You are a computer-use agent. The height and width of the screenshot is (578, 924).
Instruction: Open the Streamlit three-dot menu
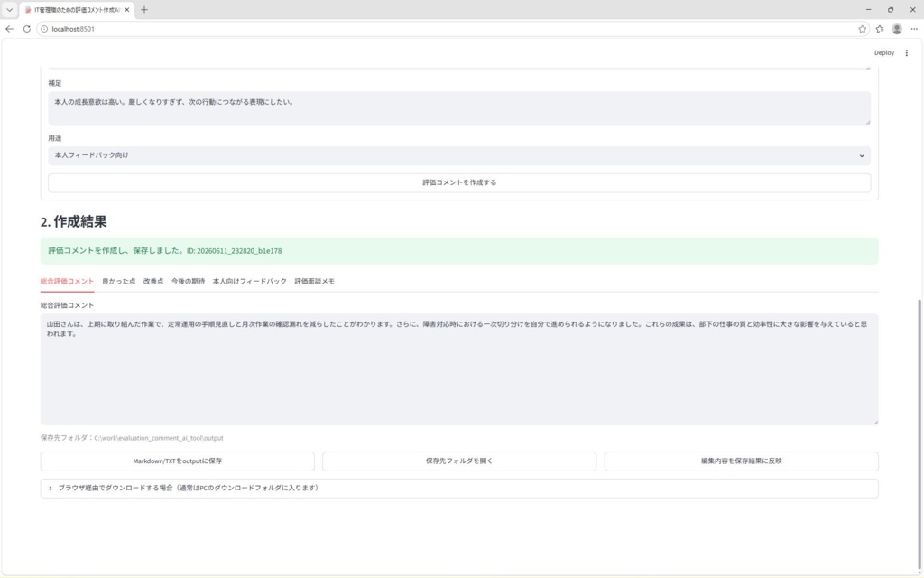point(906,53)
